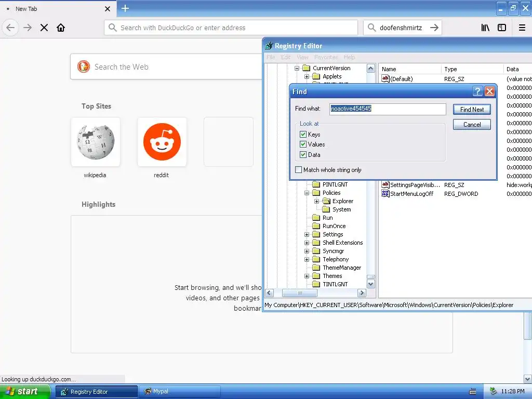Click the DuckDuckGo logo in web search
This screenshot has height=399, width=532.
tap(84, 66)
